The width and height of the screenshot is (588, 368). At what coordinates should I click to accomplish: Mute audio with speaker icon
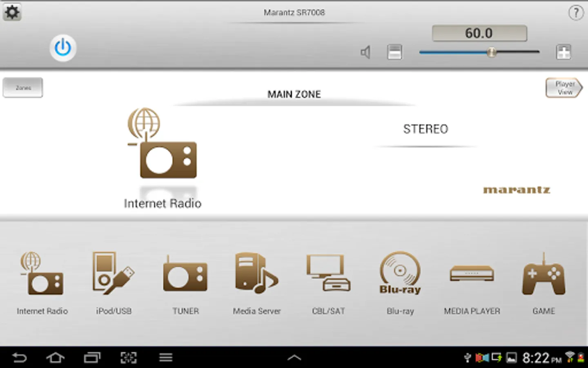365,52
